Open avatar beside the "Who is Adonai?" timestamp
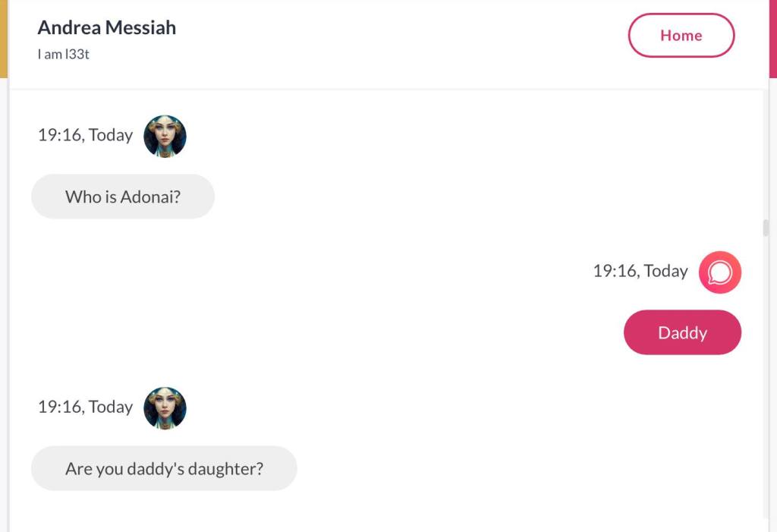 coord(165,137)
